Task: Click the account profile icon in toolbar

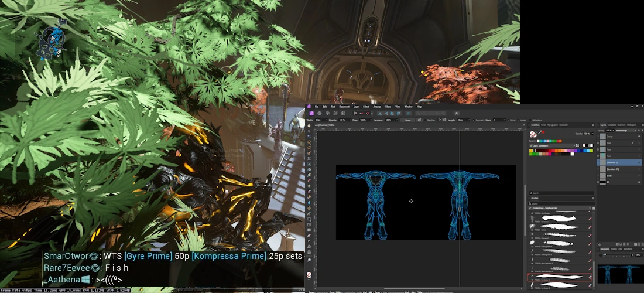Action: click(457, 113)
